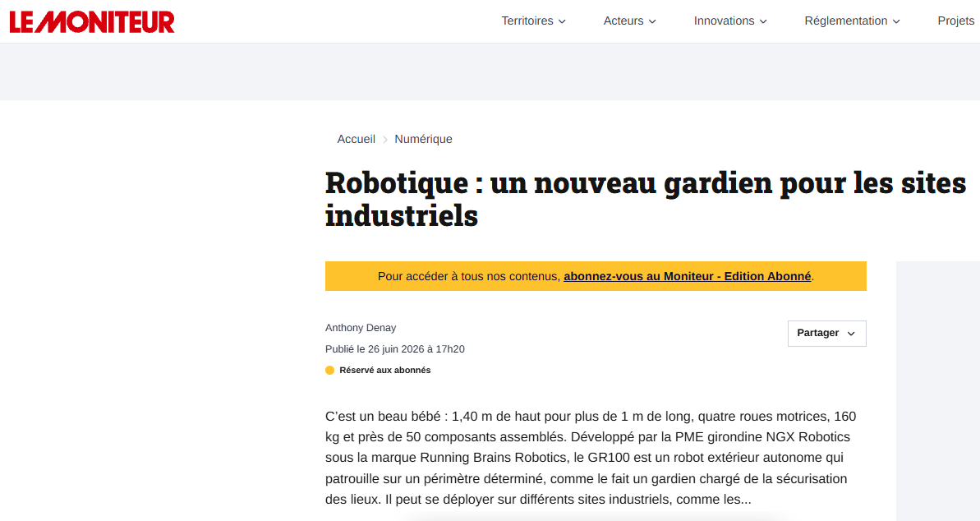This screenshot has width=980, height=521.
Task: Open the Réglementation menu
Action: point(852,21)
